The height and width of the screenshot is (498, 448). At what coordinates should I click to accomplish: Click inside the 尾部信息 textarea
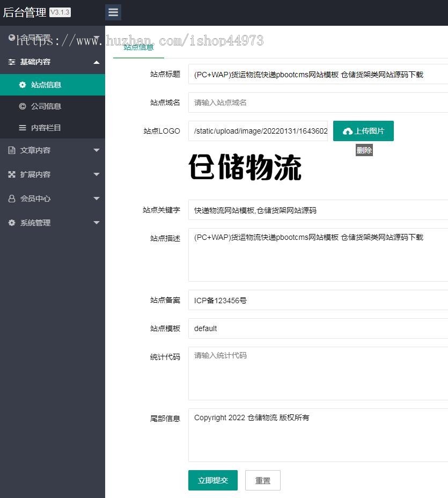(x=318, y=435)
